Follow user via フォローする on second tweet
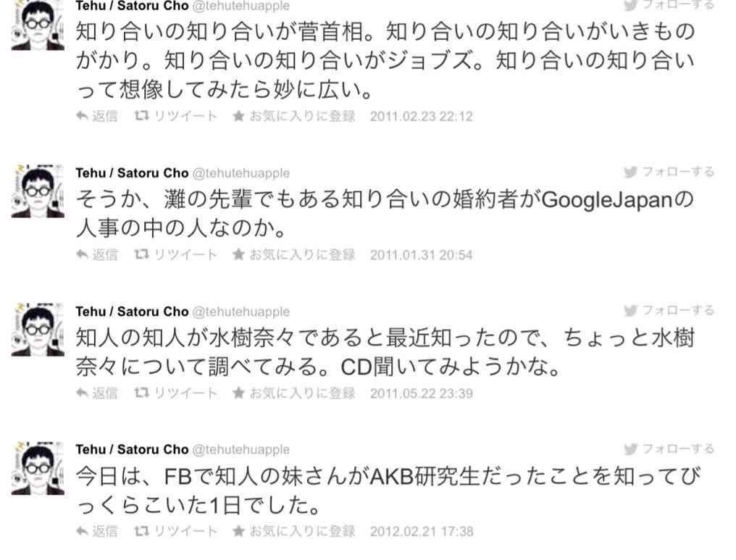 point(669,172)
